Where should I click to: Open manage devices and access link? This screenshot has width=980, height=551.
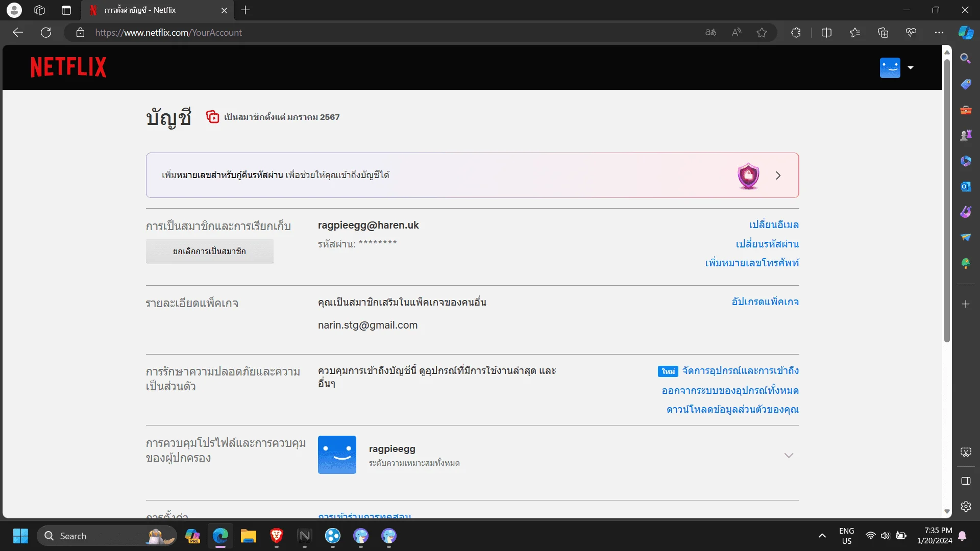coord(741,371)
